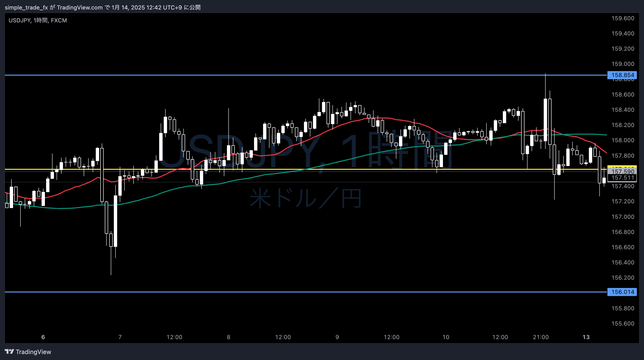Viewport: 644px width, 360px height.
Task: Click the TradingView text at bottom left
Action: tap(33, 352)
